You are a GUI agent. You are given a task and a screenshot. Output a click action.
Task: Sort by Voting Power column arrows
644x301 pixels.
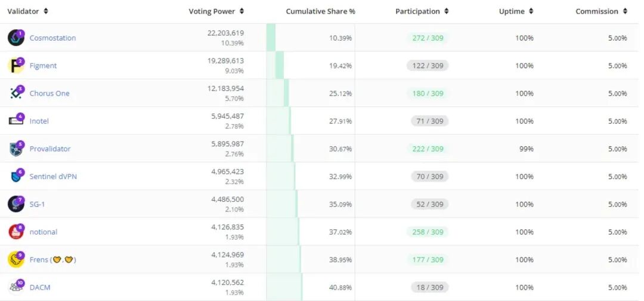click(241, 11)
